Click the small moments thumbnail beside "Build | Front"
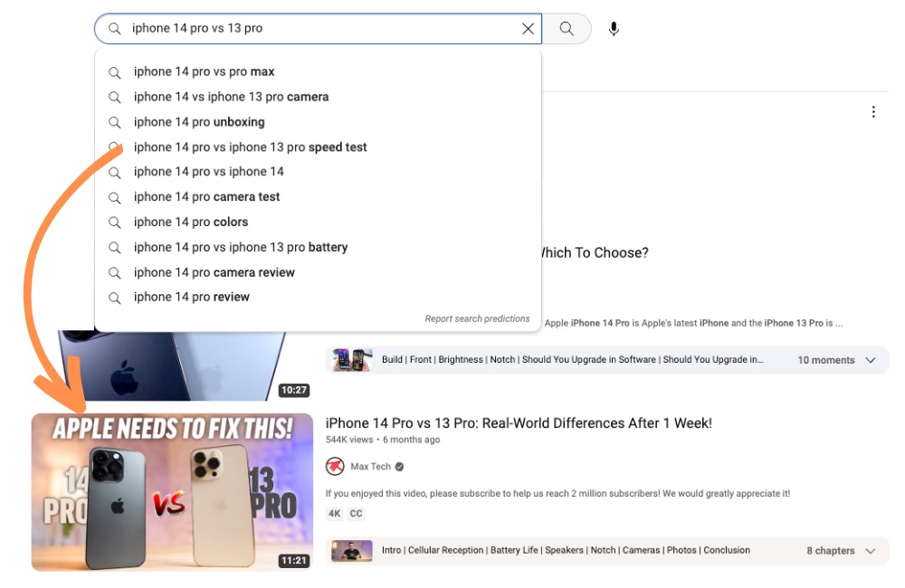Screen dimensions: 905x588 (x=351, y=359)
